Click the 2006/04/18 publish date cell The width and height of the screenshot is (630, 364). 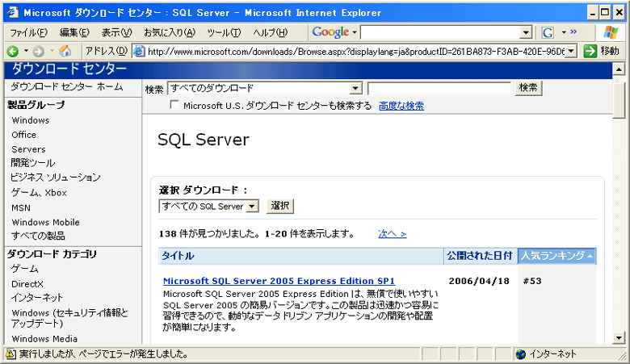(479, 281)
